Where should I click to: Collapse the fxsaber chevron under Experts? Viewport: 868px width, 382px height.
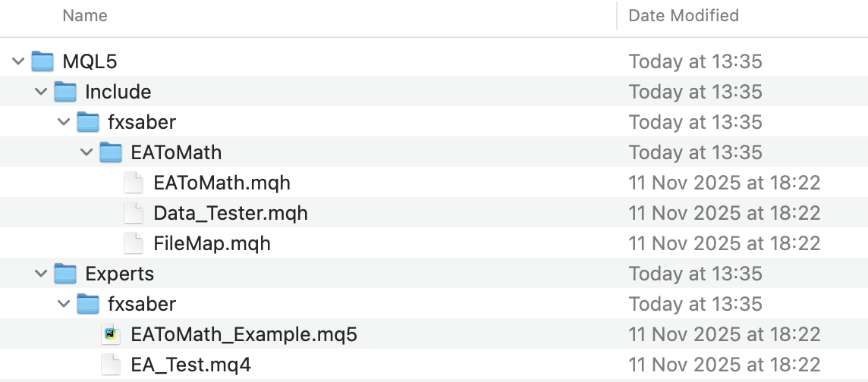pyautogui.click(x=64, y=304)
